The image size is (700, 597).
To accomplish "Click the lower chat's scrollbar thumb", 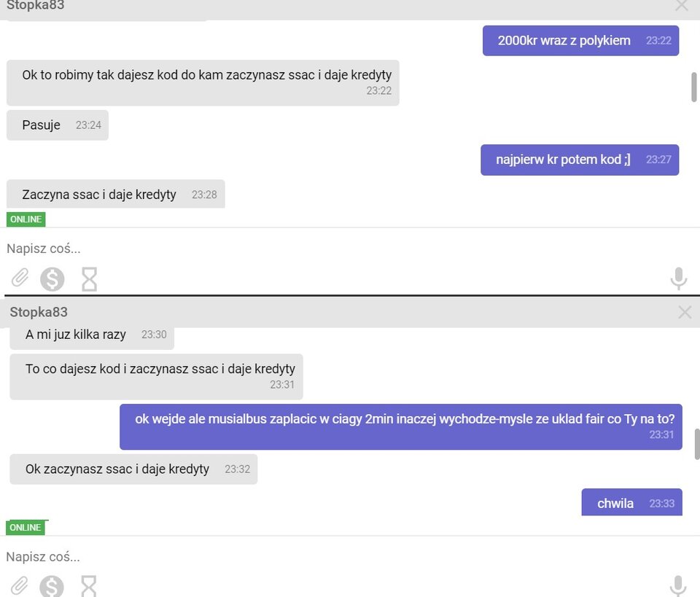I will (696, 443).
